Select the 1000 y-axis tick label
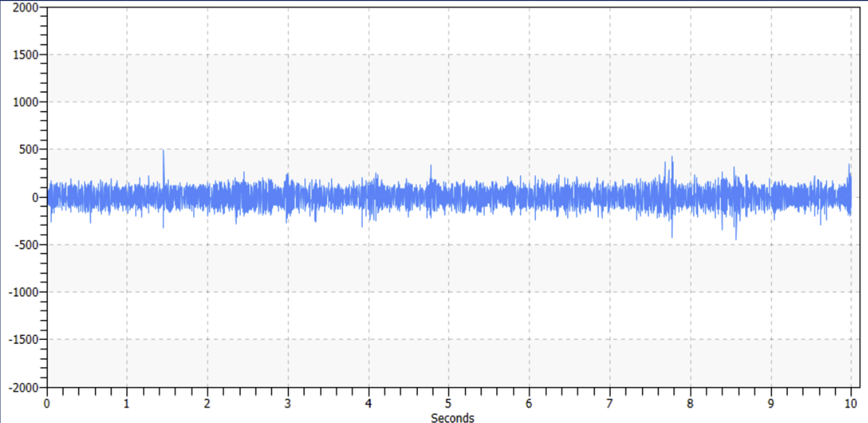 (x=25, y=102)
